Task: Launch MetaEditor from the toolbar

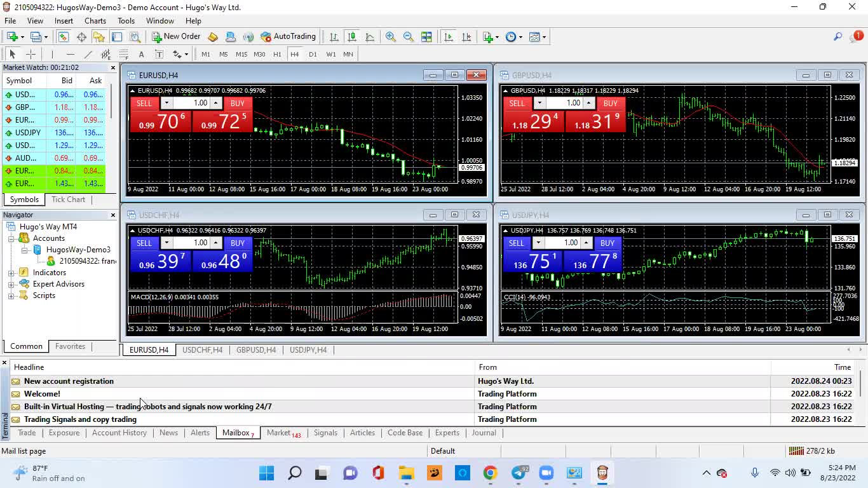Action: pyautogui.click(x=213, y=37)
